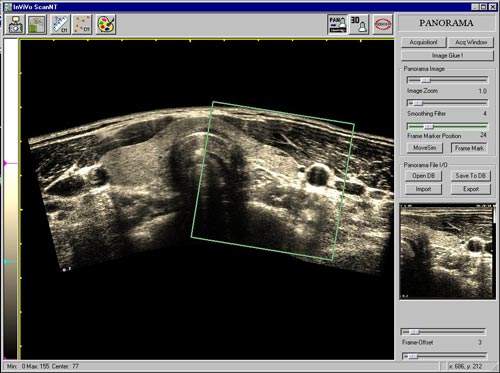Image resolution: width=500 pixels, height=373 pixels.
Task: Click the Frame Marker Position value 24
Action: pos(483,135)
